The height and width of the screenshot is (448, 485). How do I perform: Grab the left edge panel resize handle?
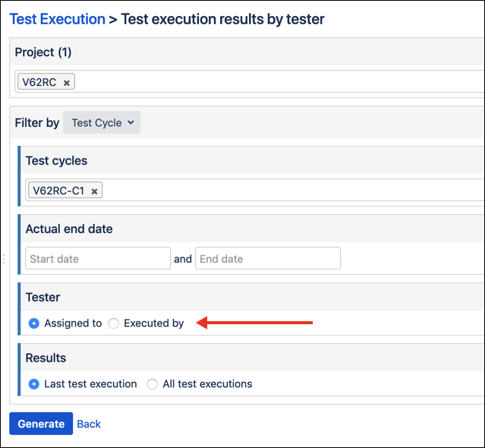pos(4,260)
